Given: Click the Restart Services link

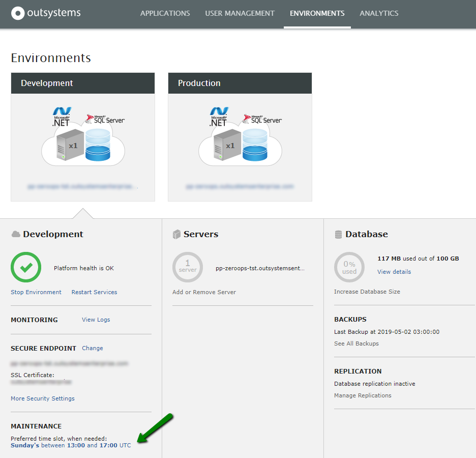Looking at the screenshot, I should [x=95, y=292].
